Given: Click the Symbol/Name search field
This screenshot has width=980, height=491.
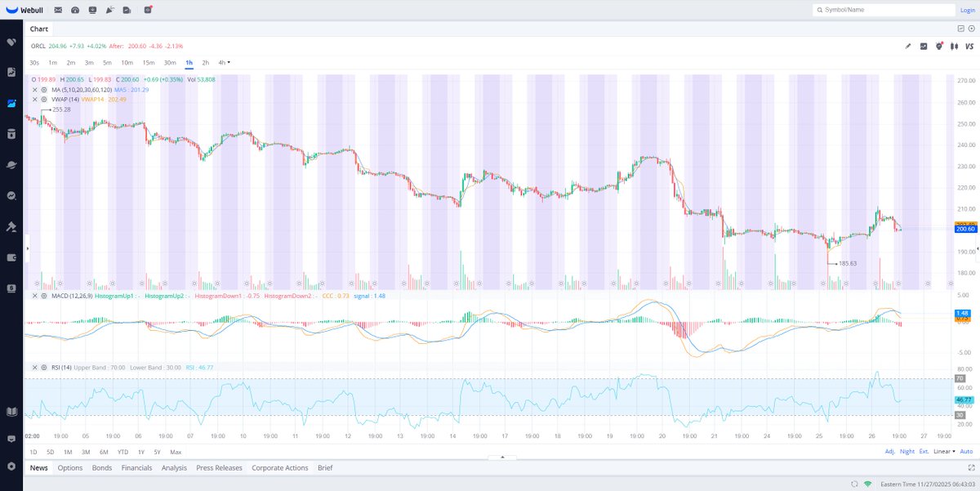Looking at the screenshot, I should [884, 10].
